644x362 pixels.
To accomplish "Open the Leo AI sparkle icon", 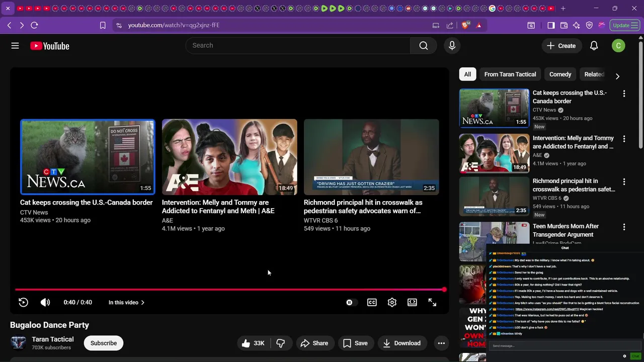I will point(577,25).
